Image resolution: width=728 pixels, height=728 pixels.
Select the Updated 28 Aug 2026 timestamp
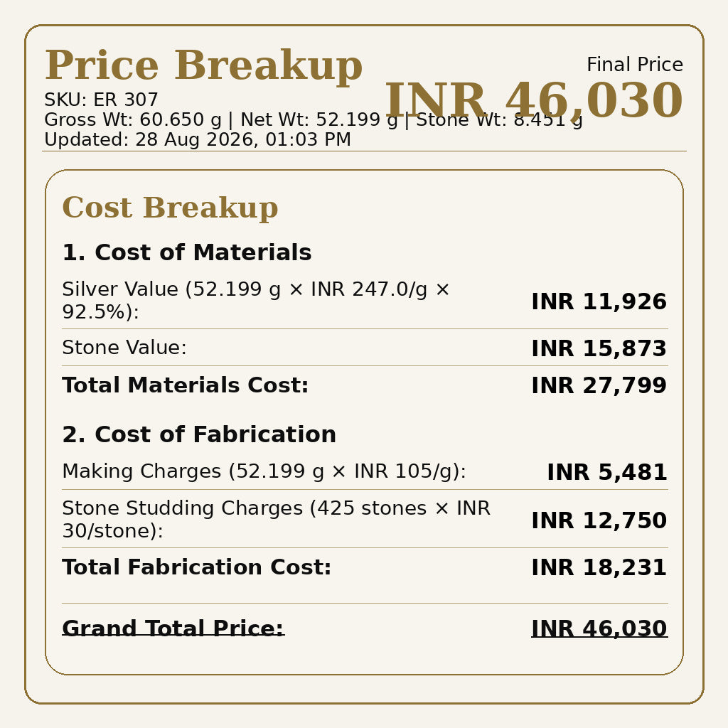tap(198, 140)
